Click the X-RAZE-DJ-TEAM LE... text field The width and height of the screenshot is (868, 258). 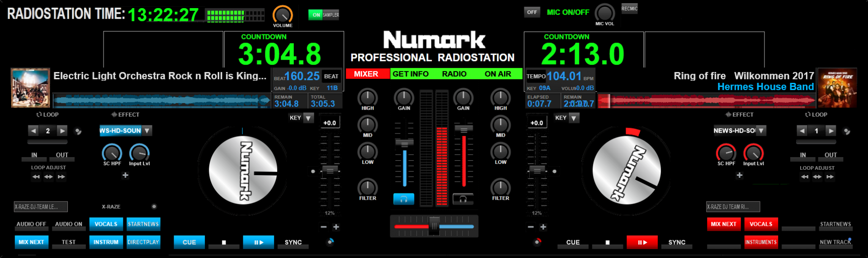[x=41, y=207]
